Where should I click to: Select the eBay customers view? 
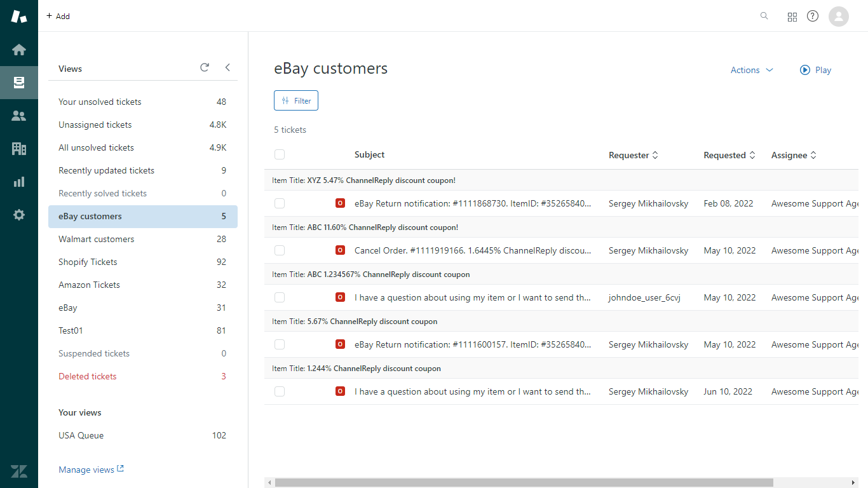click(143, 216)
